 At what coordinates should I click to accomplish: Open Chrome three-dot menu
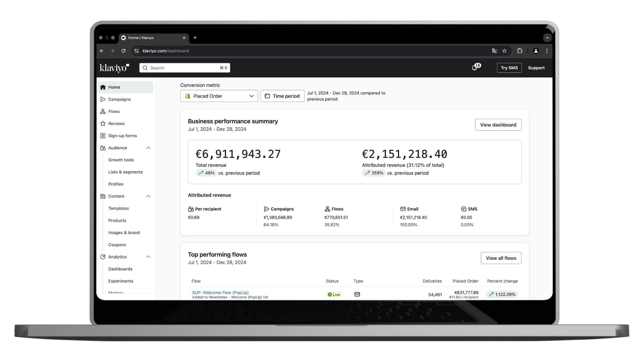point(547,51)
